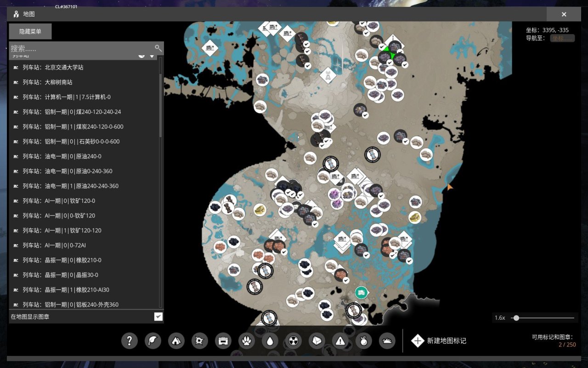Click train icon beside 北京交通大学站
Viewport: 588px width, 368px height.
[16, 67]
